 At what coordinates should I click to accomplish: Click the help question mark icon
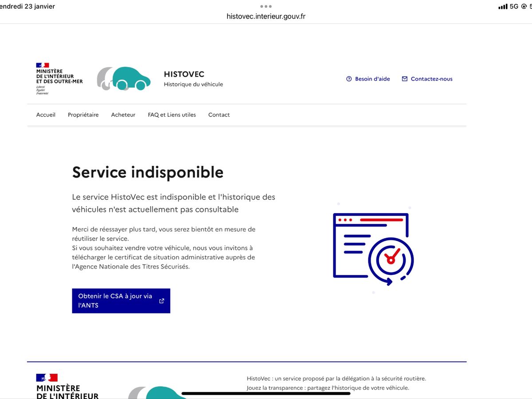pos(349,79)
